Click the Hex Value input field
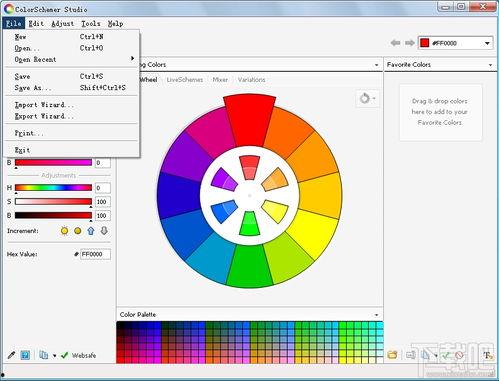The width and height of the screenshot is (499, 381). click(95, 254)
